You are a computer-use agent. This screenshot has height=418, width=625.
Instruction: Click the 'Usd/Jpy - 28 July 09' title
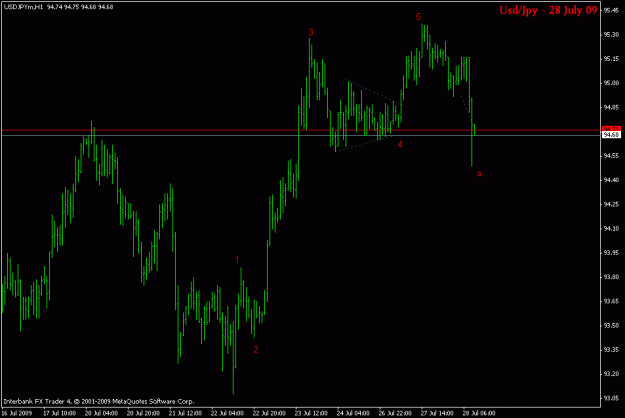coord(548,10)
